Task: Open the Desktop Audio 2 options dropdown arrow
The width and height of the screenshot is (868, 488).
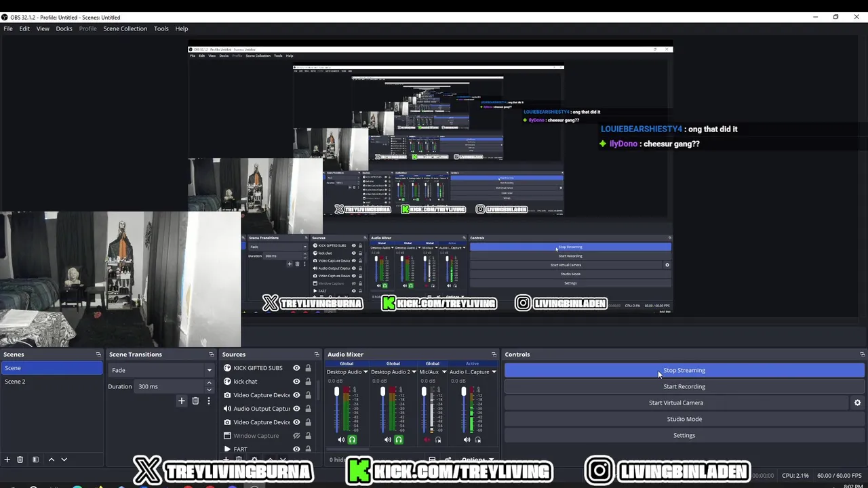Action: coord(414,372)
